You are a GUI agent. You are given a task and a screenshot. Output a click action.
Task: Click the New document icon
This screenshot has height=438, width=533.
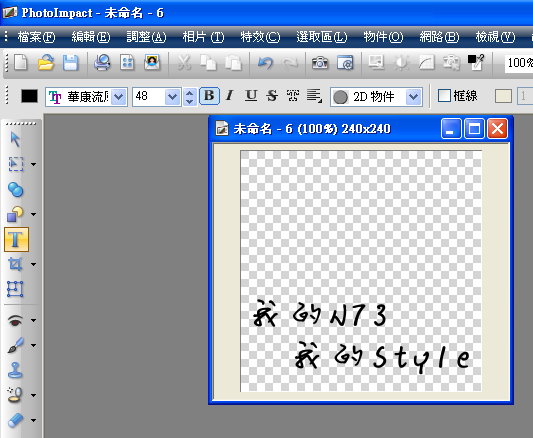coord(20,63)
